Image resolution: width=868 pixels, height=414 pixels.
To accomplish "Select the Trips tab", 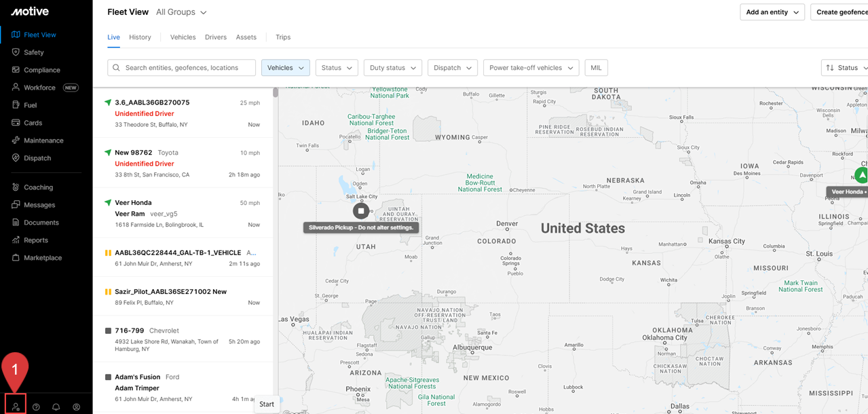I will click(x=283, y=37).
